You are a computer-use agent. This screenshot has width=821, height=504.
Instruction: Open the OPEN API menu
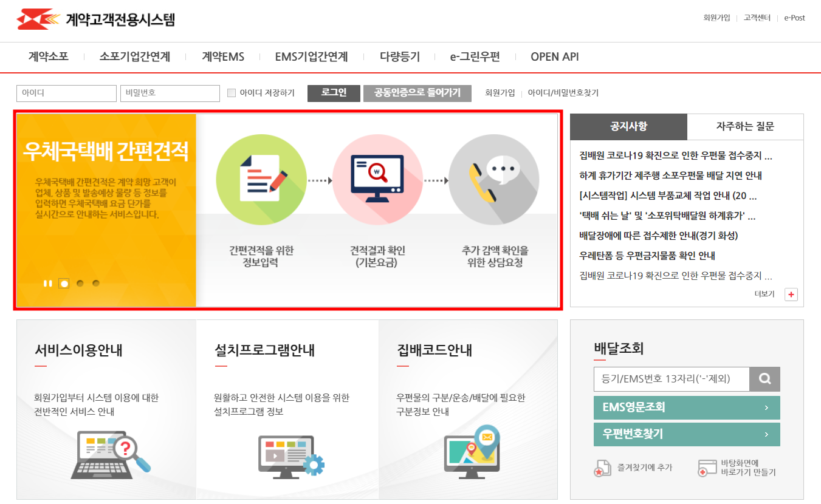[x=554, y=56]
